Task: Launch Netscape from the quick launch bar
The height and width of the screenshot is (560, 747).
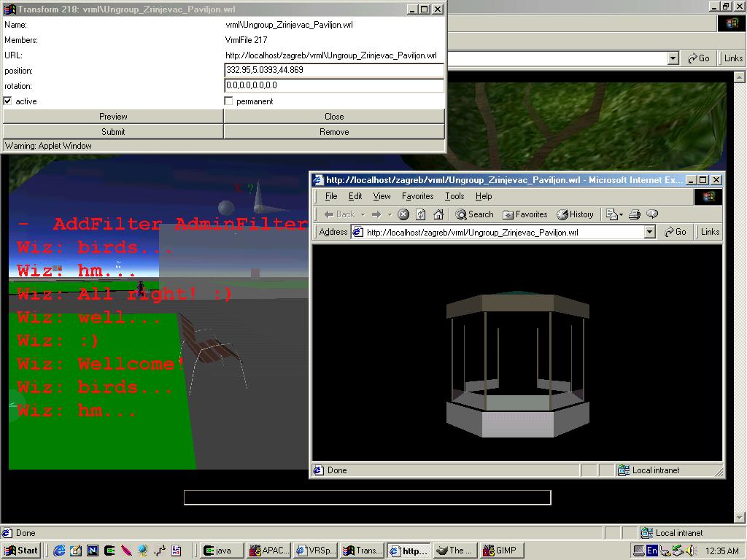Action: [93, 551]
